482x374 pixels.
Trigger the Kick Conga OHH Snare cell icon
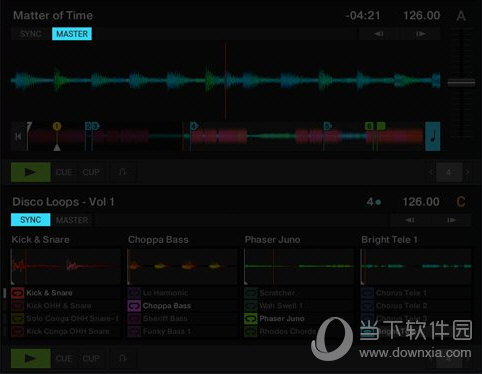(18, 331)
